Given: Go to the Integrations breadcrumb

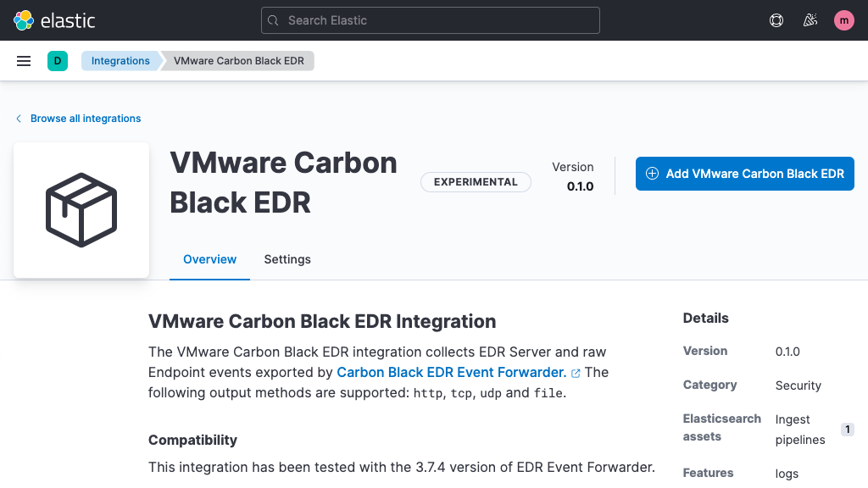Looking at the screenshot, I should pyautogui.click(x=120, y=61).
